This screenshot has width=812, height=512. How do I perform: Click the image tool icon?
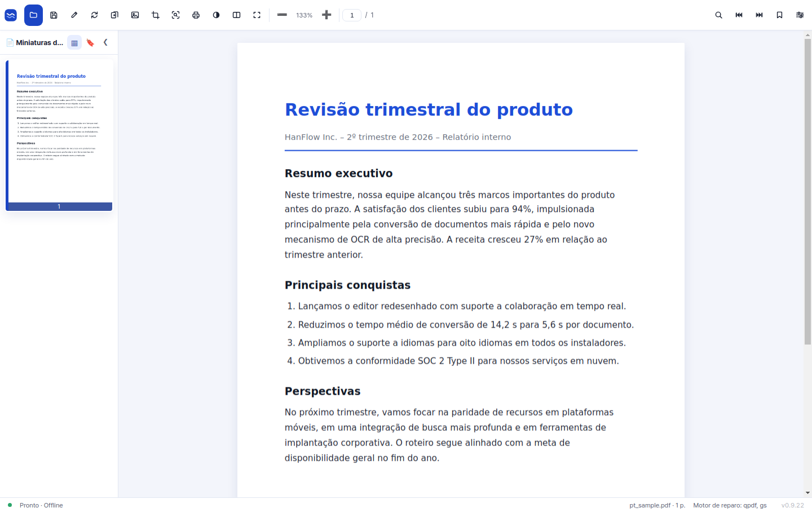[x=135, y=15]
